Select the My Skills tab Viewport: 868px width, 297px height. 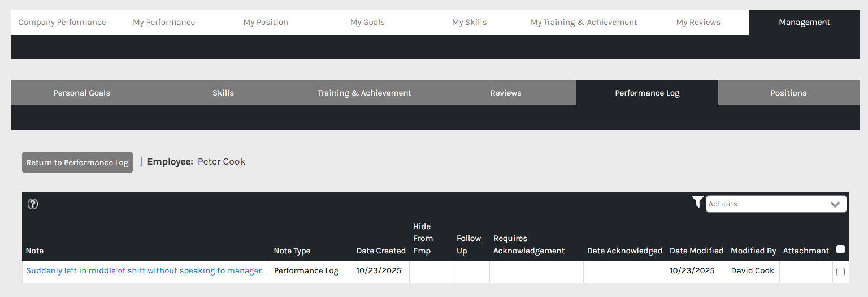[469, 22]
